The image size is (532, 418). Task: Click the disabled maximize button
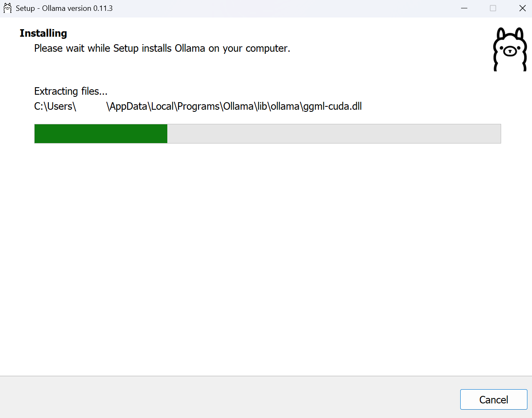[493, 8]
